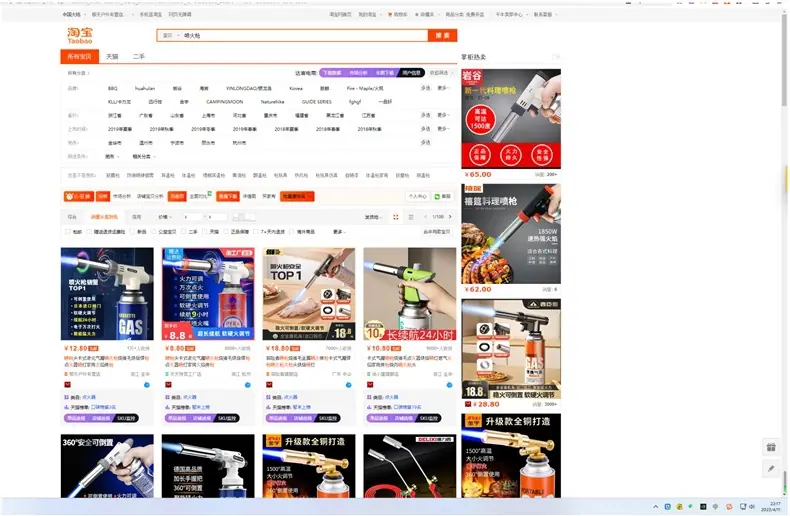Click the Taobao logo
The height and width of the screenshot is (516, 790).
pyautogui.click(x=80, y=35)
